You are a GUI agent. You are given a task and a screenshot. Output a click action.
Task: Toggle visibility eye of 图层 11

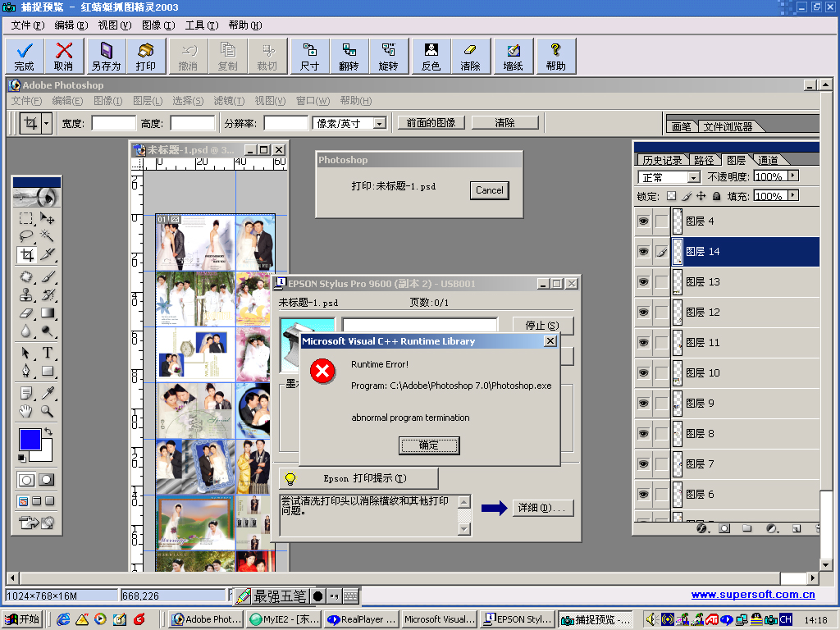[x=643, y=342]
